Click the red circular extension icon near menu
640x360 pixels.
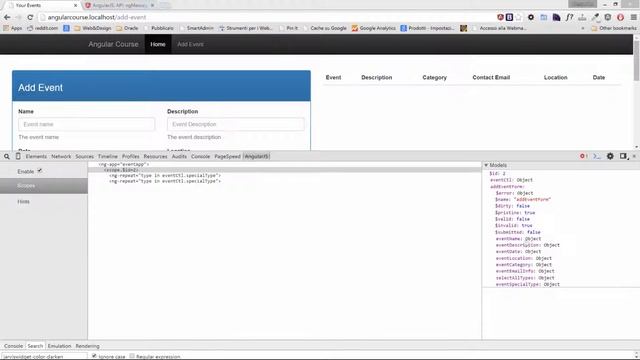(x=620, y=17)
